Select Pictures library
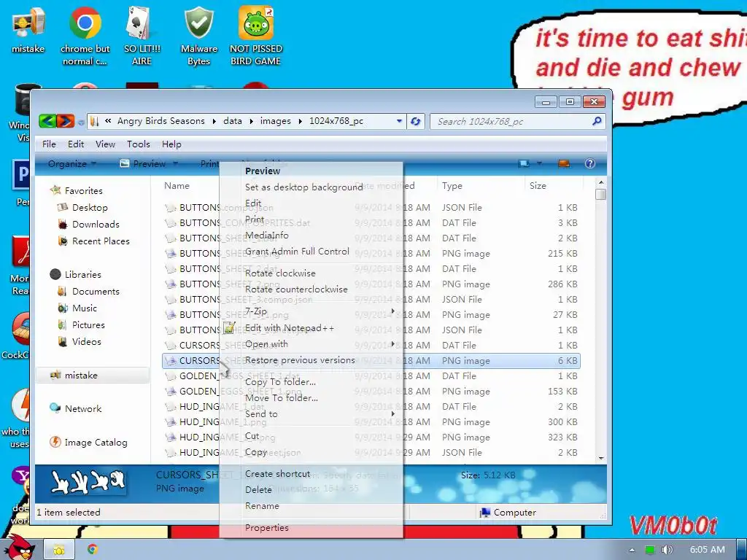This screenshot has height=560, width=747. tap(88, 324)
